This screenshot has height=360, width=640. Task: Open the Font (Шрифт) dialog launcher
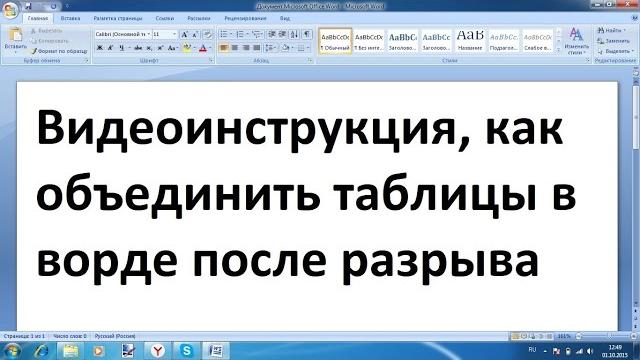pos(211,61)
